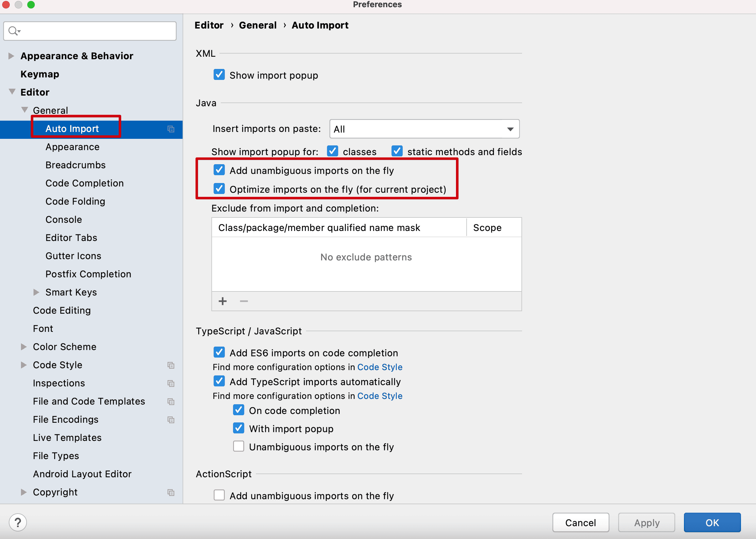Open the Insert imports on paste dropdown
The image size is (756, 539).
tap(424, 129)
